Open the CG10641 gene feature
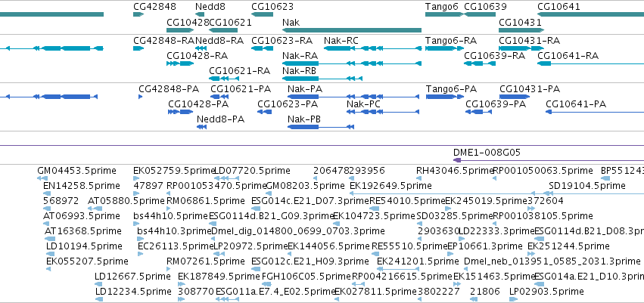This screenshot has height=303, width=644. [590, 14]
